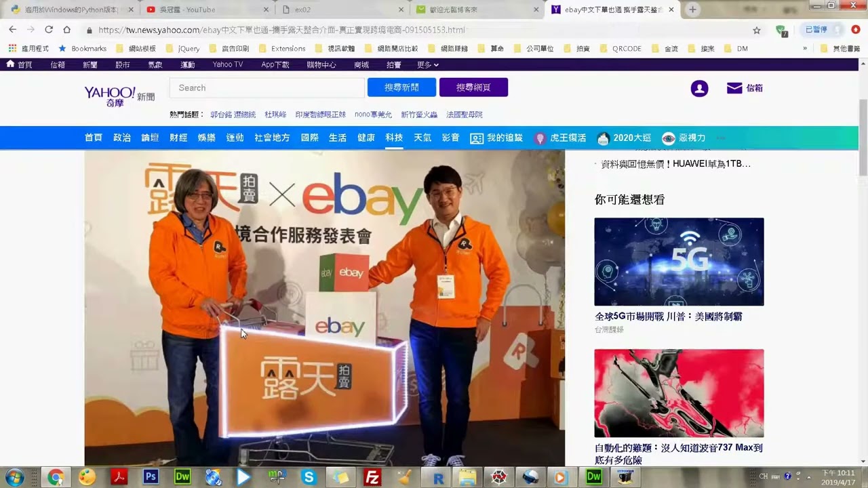Screen dimensions: 868x488
Task: Switch to the Windows Python tab
Action: (x=71, y=9)
